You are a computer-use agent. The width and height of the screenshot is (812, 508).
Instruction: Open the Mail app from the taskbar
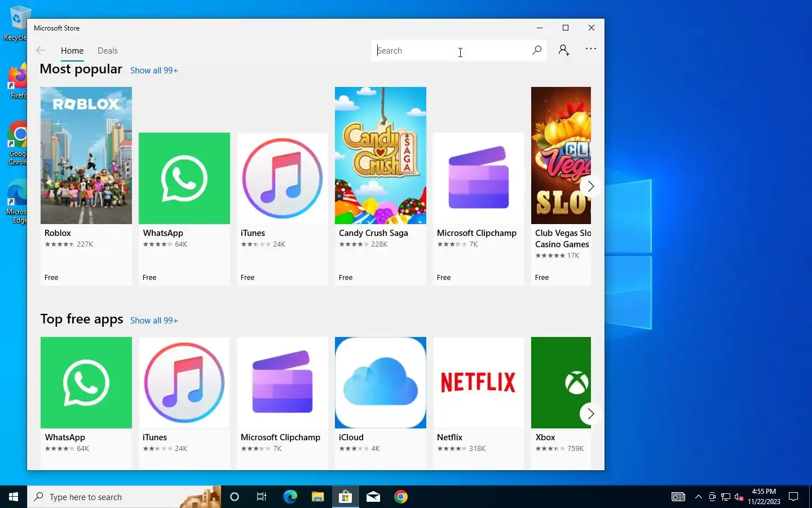click(x=373, y=497)
